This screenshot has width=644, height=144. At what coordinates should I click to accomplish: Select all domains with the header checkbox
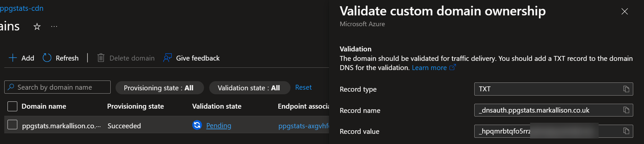pyautogui.click(x=12, y=106)
